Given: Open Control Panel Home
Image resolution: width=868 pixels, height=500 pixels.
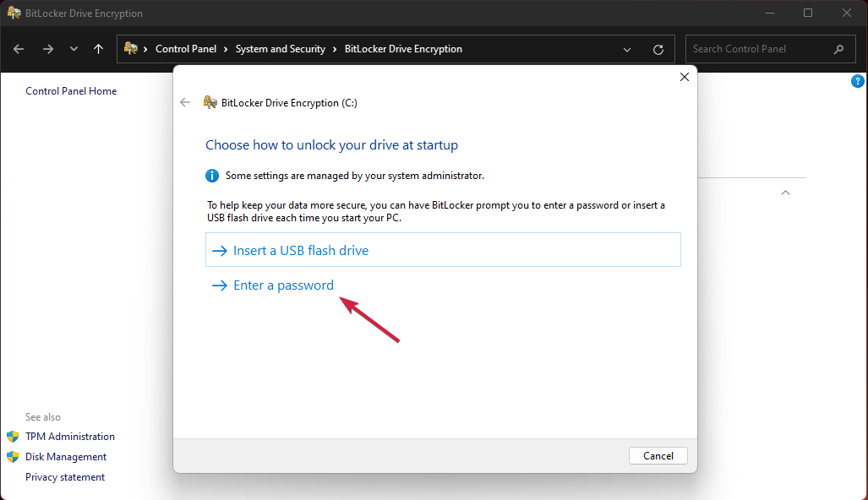Looking at the screenshot, I should click(71, 90).
